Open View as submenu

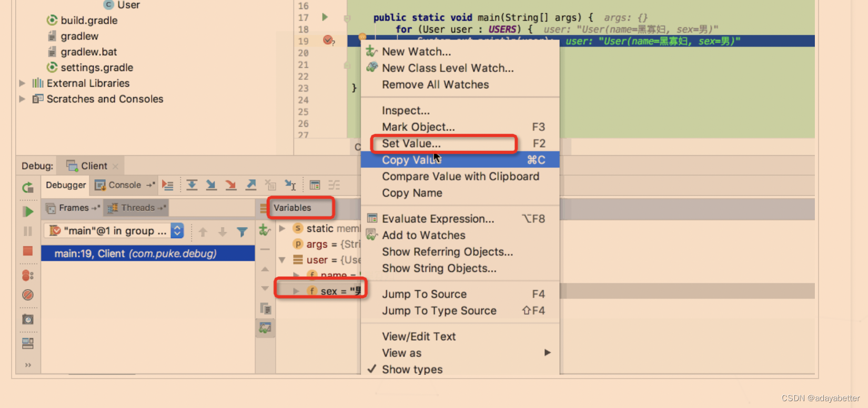pos(460,353)
